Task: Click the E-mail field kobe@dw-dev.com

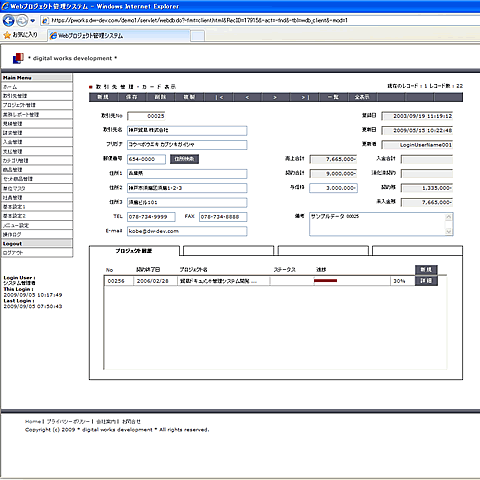Action: point(187,231)
